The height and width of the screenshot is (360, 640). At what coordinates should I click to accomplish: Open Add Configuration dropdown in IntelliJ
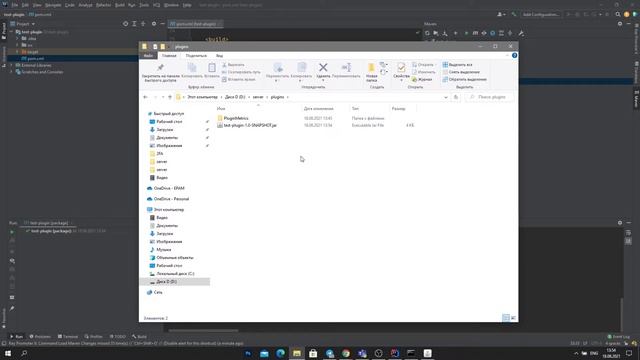(x=541, y=14)
